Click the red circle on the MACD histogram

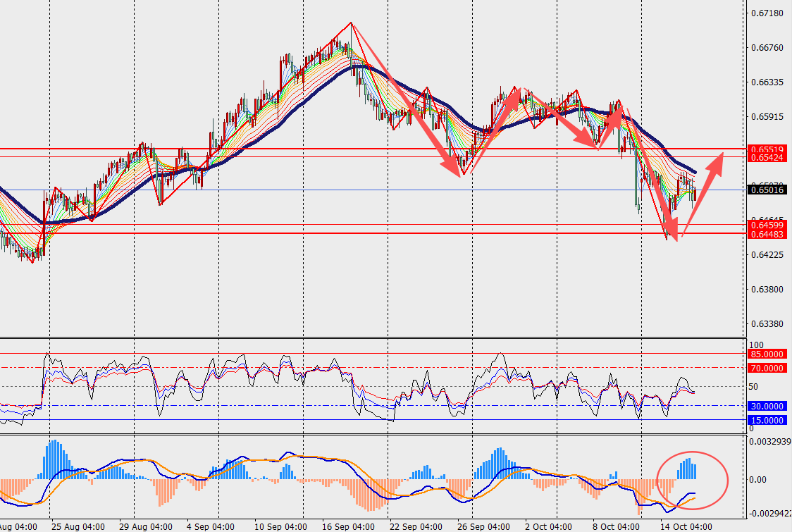692,480
